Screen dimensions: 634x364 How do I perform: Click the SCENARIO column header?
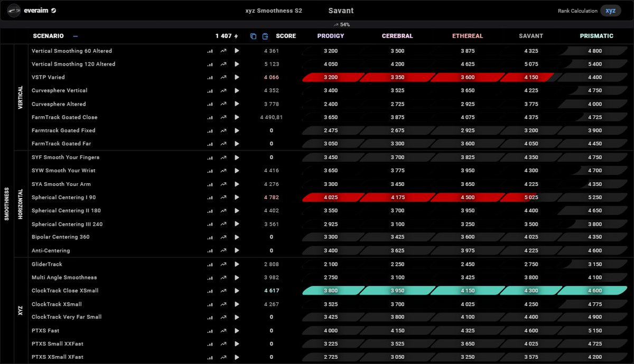(48, 36)
